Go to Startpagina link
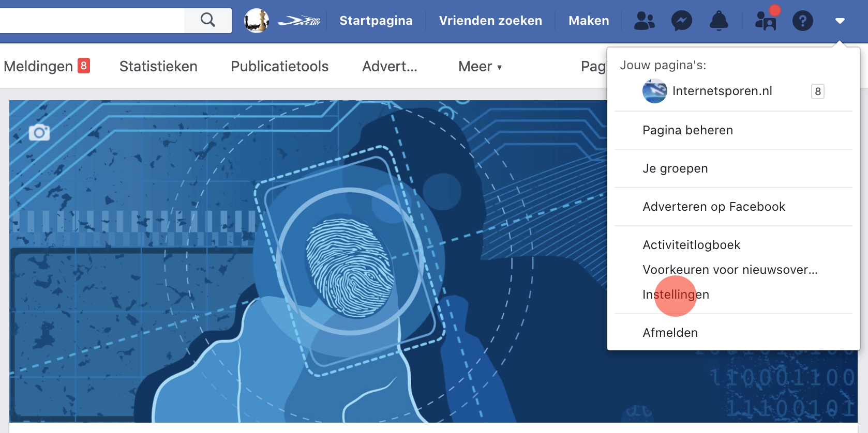 click(x=376, y=21)
